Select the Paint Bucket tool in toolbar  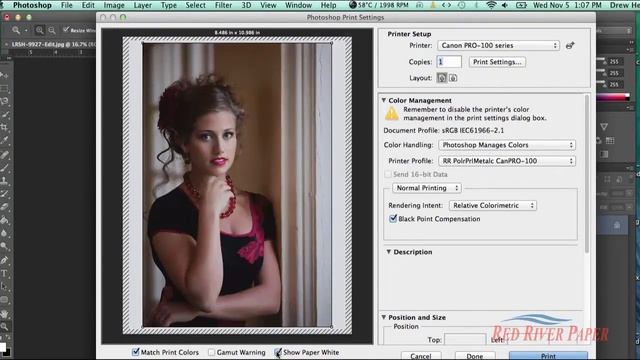pyautogui.click(x=4, y=220)
